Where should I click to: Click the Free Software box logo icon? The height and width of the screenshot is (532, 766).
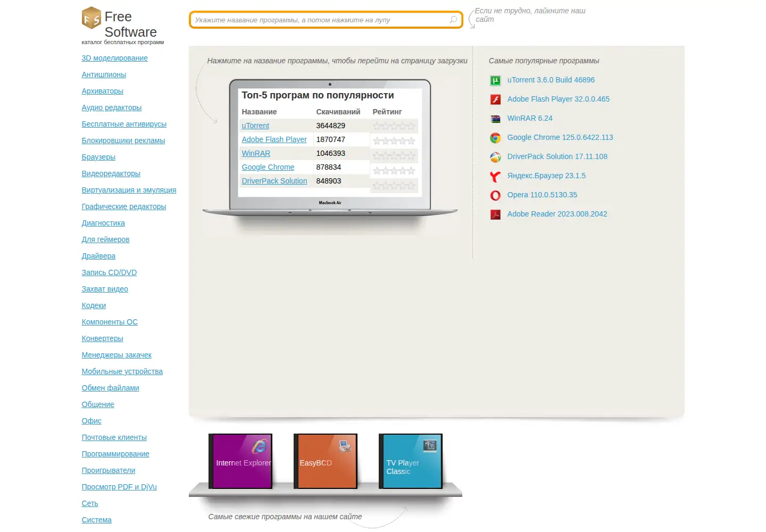(91, 18)
